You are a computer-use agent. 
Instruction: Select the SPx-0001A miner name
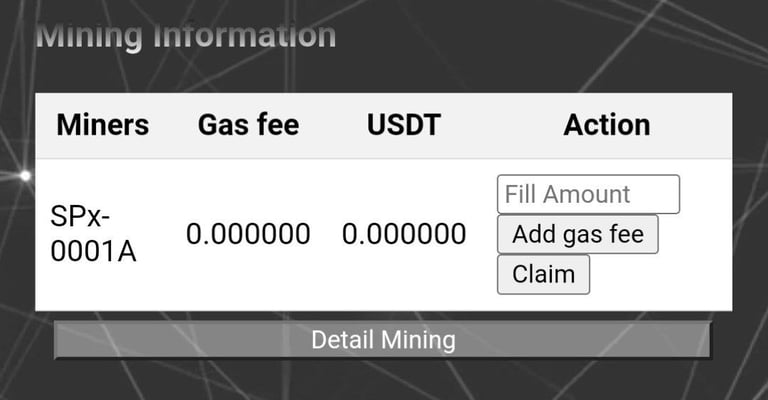click(92, 234)
